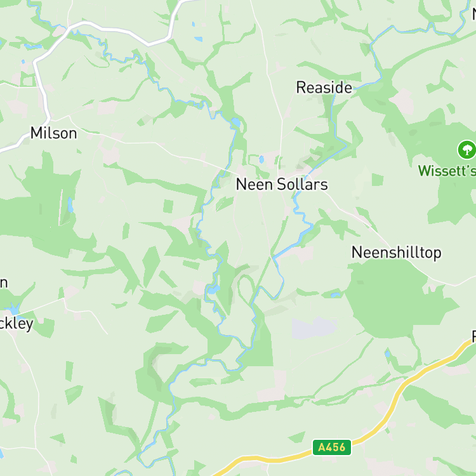Click the partial 'ckley' place label

click(x=17, y=324)
